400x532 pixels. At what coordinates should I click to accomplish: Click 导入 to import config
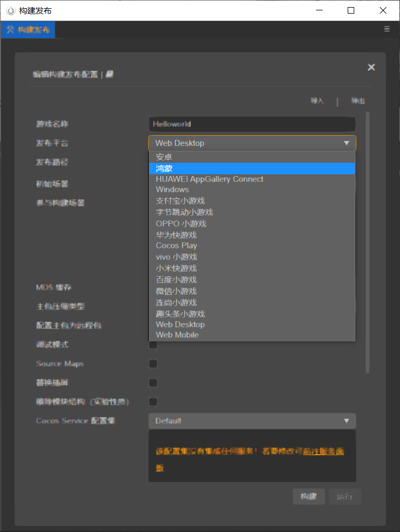tap(317, 101)
